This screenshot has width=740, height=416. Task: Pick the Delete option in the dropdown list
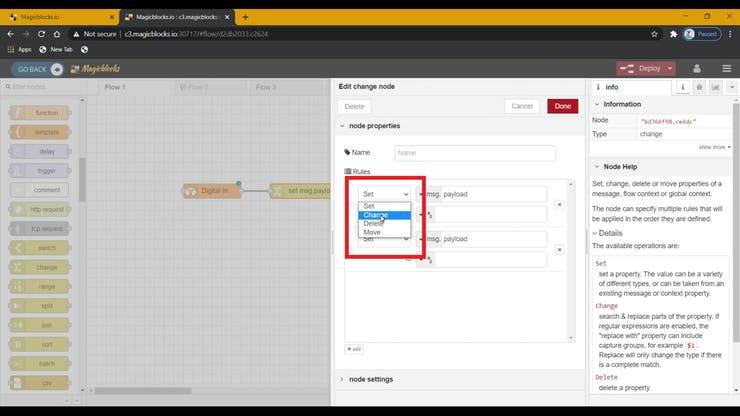pyautogui.click(x=374, y=224)
